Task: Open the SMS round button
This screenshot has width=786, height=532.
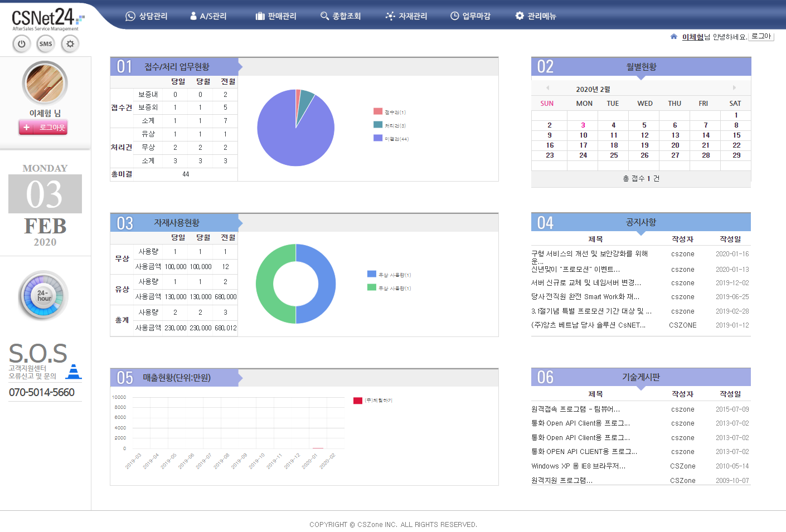Action: pos(46,43)
